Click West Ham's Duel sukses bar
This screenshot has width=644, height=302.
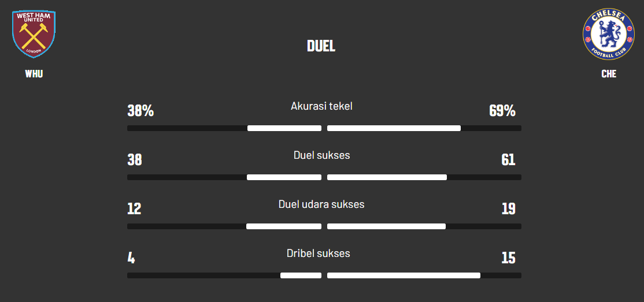(284, 177)
